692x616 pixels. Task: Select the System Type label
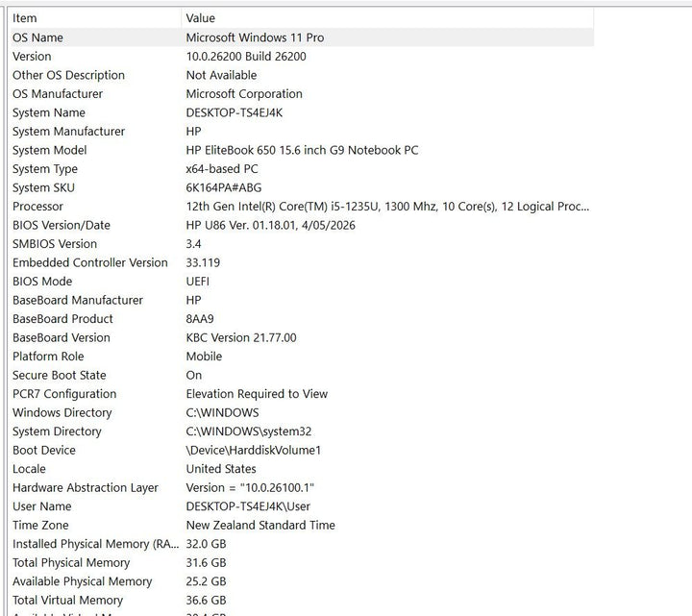click(45, 169)
